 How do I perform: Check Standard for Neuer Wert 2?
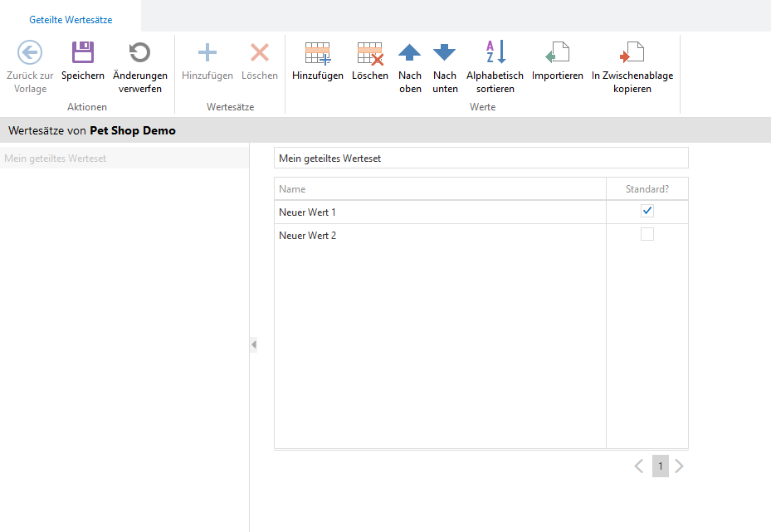647,235
